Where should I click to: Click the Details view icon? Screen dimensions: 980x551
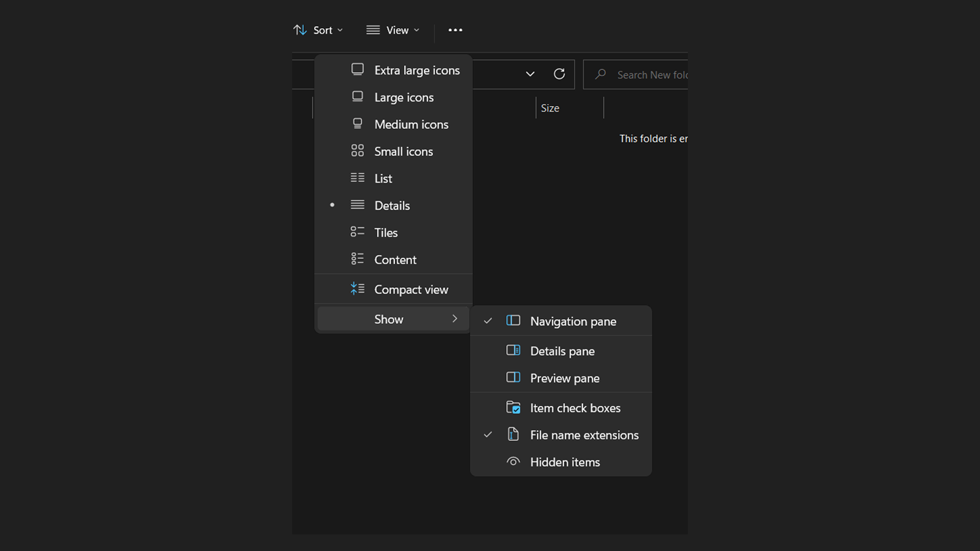point(358,205)
